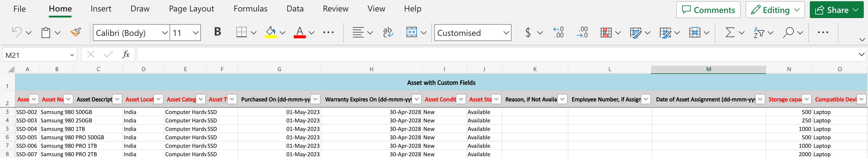The height and width of the screenshot is (158, 868).
Task: Toggle the Asset Status column filter
Action: click(x=496, y=100)
